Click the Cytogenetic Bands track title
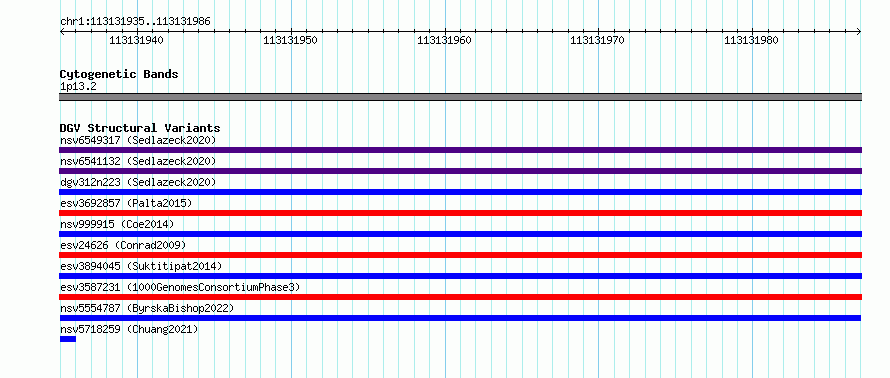Image resolution: width=890 pixels, height=378 pixels. pos(119,74)
